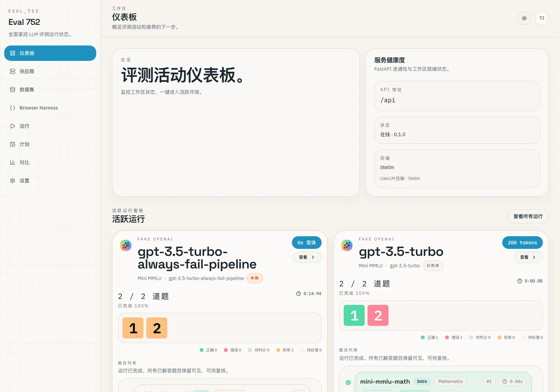Click the 200 tokens badge
The width and height of the screenshot is (560, 392).
coord(522,243)
